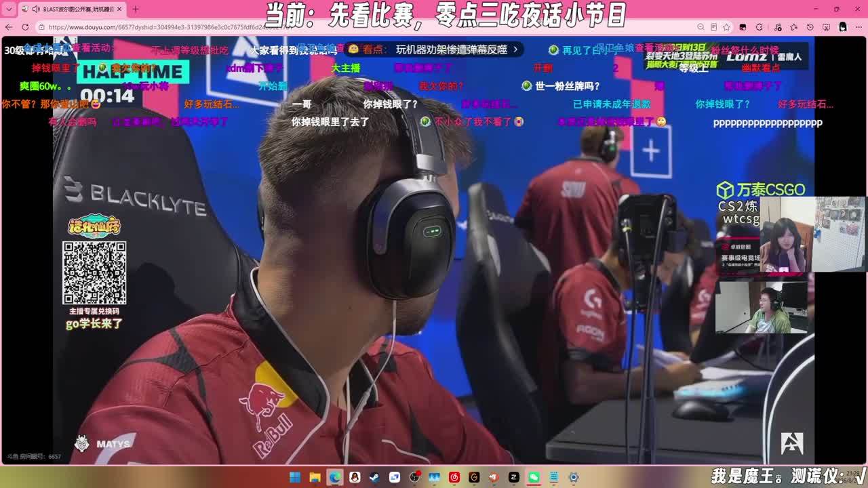Open the browser profile avatar

click(842, 27)
